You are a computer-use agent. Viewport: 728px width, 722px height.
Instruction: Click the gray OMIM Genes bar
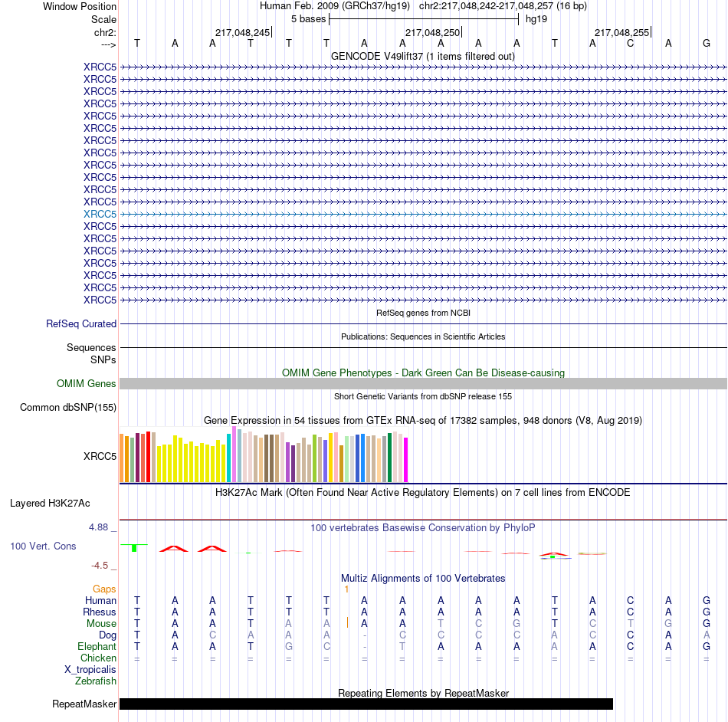click(x=423, y=383)
